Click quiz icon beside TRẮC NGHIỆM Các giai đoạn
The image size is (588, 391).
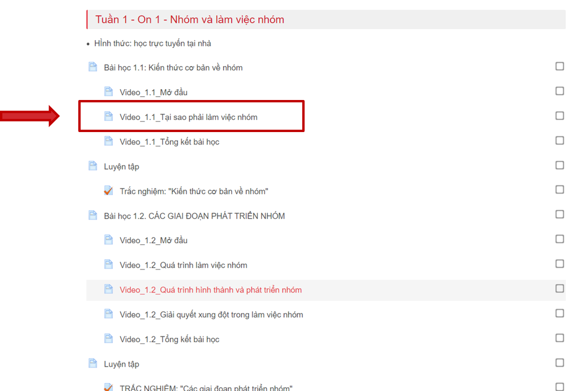pos(108,387)
